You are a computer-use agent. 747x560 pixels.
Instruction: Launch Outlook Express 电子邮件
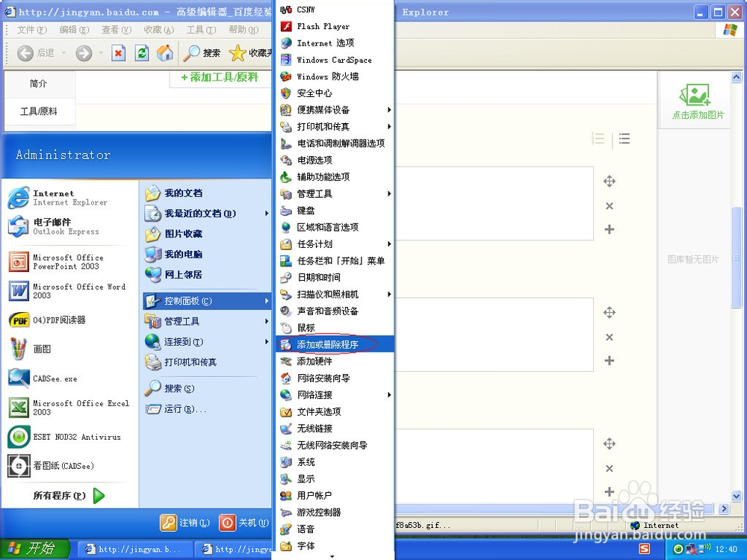(x=70, y=226)
